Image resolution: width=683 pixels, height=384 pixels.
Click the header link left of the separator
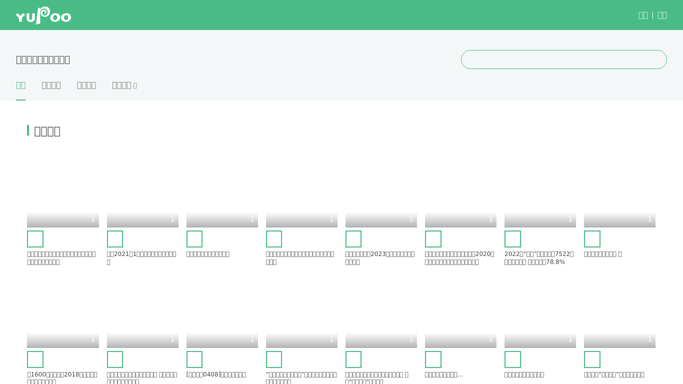click(643, 15)
